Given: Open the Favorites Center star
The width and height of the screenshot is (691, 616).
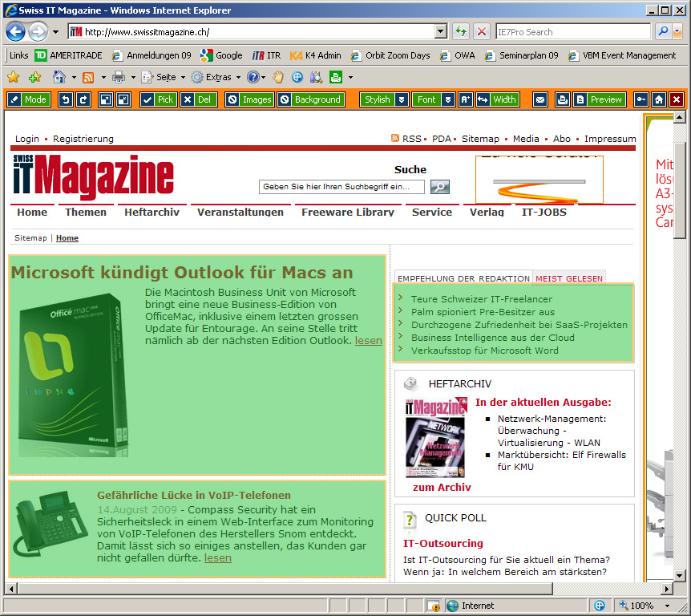Looking at the screenshot, I should pyautogui.click(x=13, y=77).
